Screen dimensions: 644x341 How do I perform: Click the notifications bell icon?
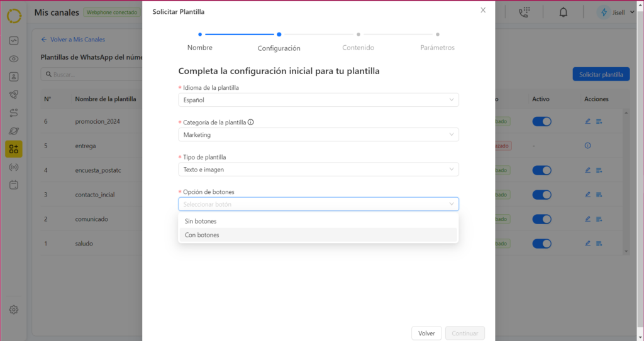pyautogui.click(x=563, y=13)
